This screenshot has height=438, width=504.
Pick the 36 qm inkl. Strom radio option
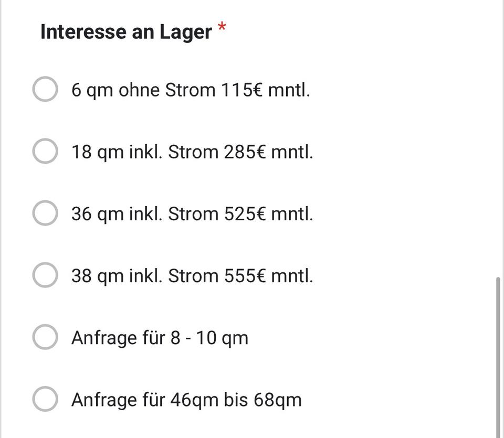(45, 213)
